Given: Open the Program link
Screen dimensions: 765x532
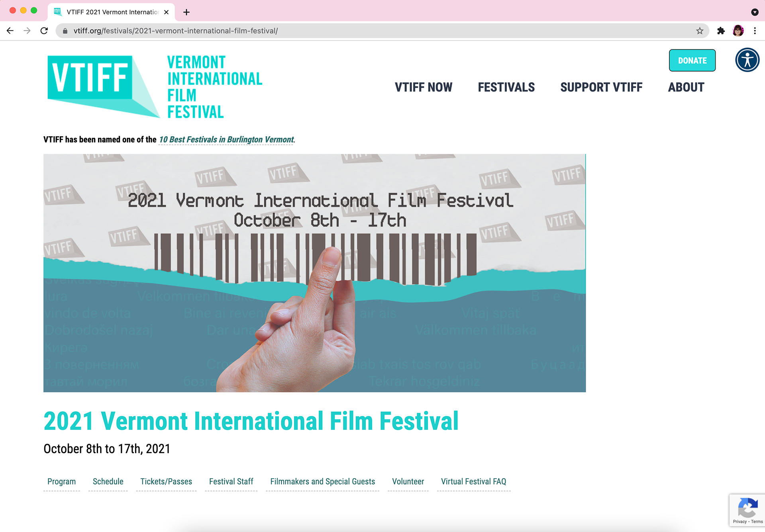Looking at the screenshot, I should point(61,481).
